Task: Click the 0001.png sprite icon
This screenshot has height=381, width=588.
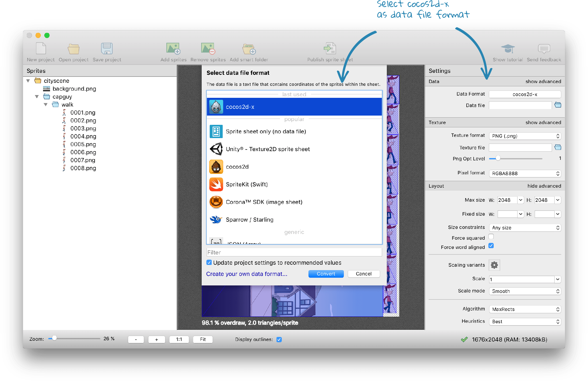Action: point(64,112)
